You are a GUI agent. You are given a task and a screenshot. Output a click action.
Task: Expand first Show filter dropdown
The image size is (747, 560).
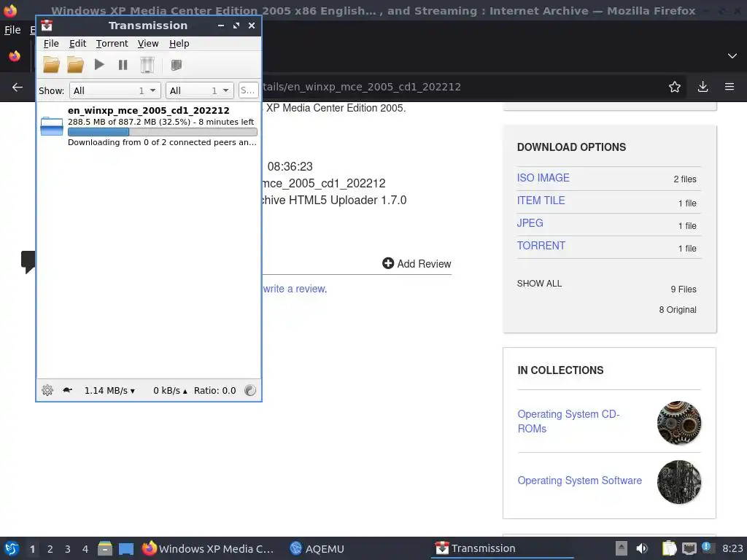coord(115,90)
